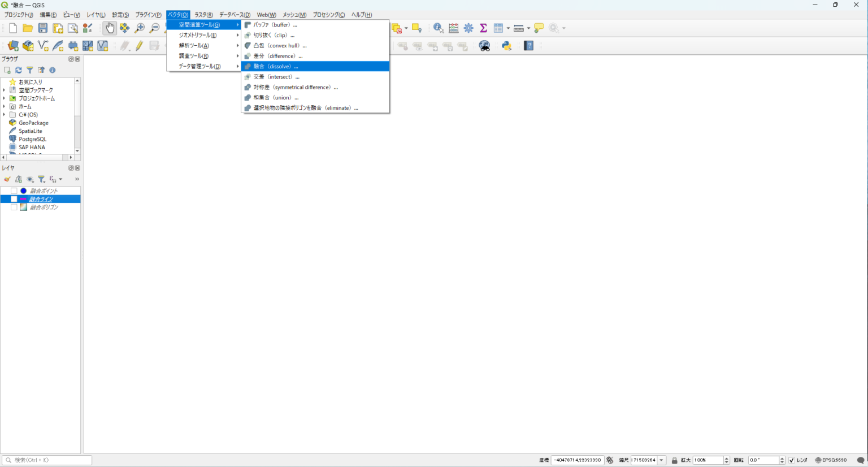Click the Statistical Summary sigma icon

click(484, 28)
